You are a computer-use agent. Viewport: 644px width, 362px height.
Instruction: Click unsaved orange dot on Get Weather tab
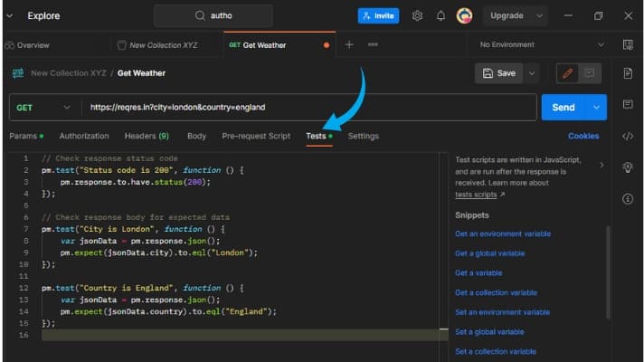327,45
